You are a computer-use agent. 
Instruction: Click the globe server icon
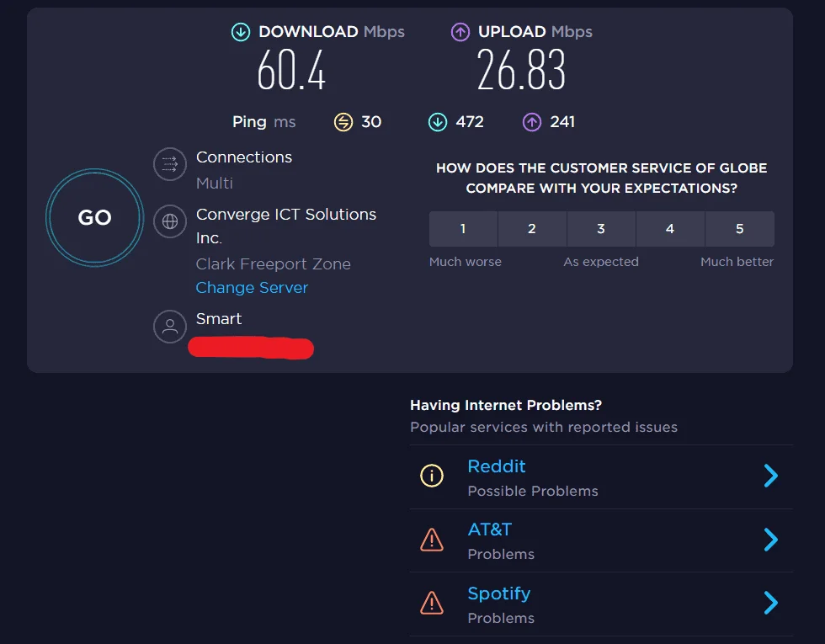point(169,221)
